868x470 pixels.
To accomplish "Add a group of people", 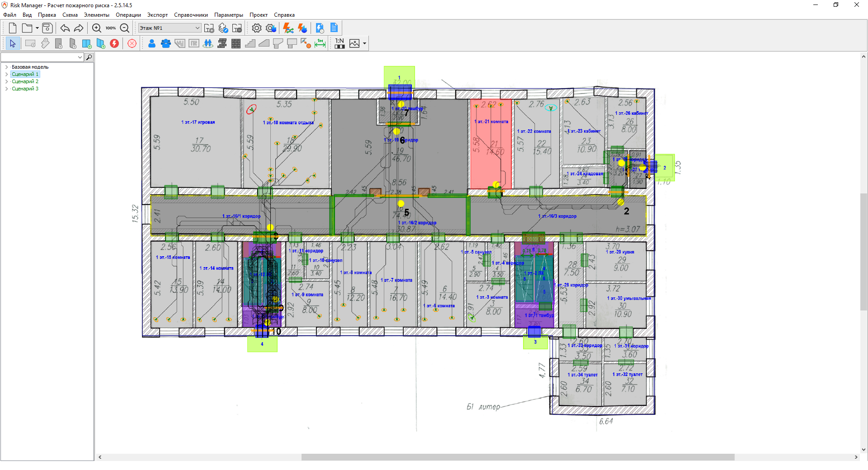I will 166,43.
